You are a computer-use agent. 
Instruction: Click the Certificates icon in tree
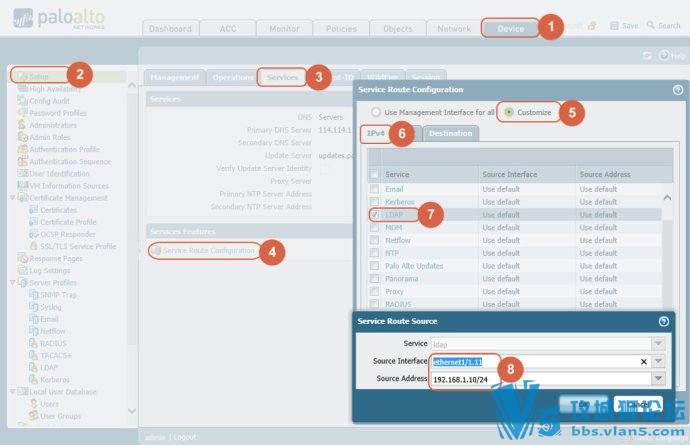(x=33, y=210)
